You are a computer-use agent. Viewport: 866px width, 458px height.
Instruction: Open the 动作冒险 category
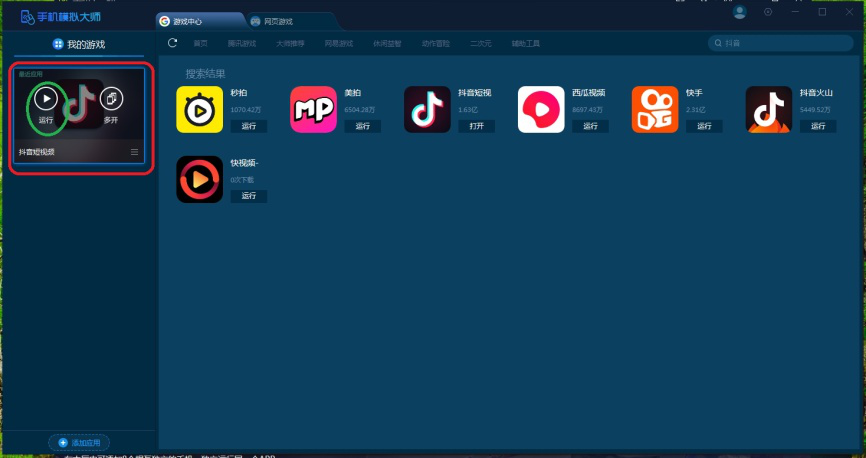click(436, 43)
